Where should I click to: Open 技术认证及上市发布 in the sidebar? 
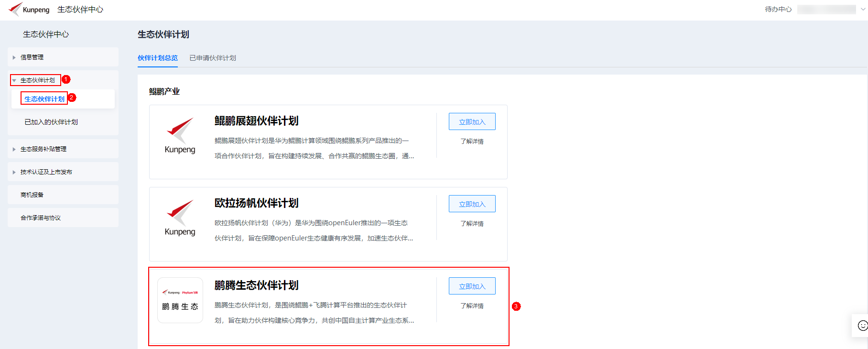tap(63, 172)
